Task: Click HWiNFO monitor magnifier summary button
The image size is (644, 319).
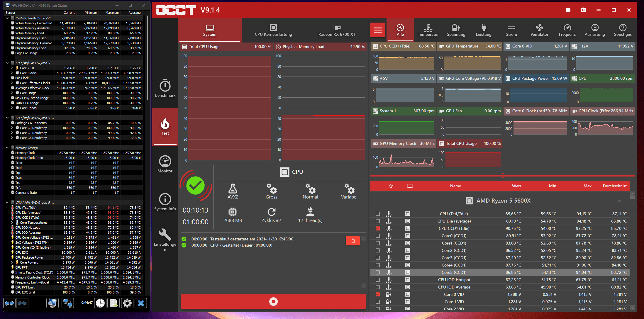Action: coord(52,303)
